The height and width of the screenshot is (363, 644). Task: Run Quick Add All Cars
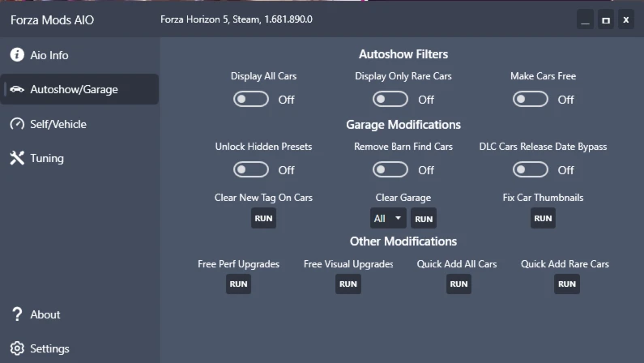point(458,284)
